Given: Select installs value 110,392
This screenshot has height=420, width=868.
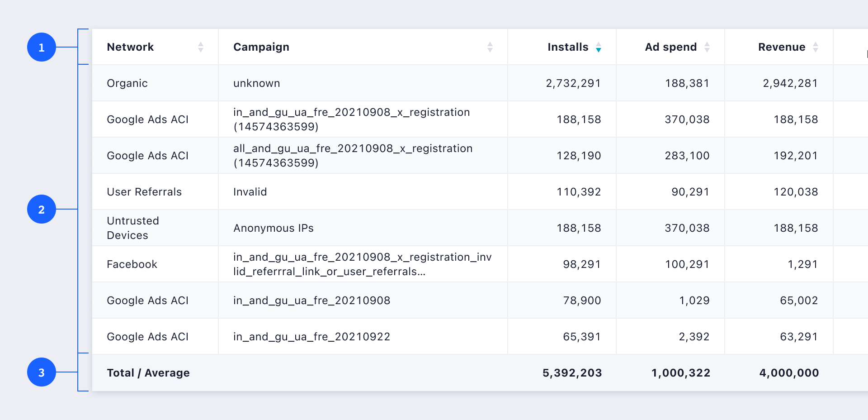Looking at the screenshot, I should (x=579, y=192).
